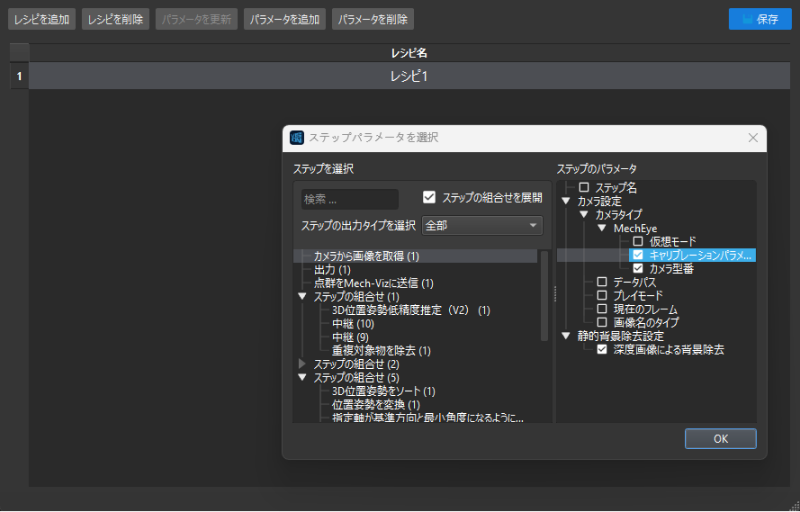Click the dialog title bar app icon
Screen dimensions: 800x512
[x=297, y=138]
